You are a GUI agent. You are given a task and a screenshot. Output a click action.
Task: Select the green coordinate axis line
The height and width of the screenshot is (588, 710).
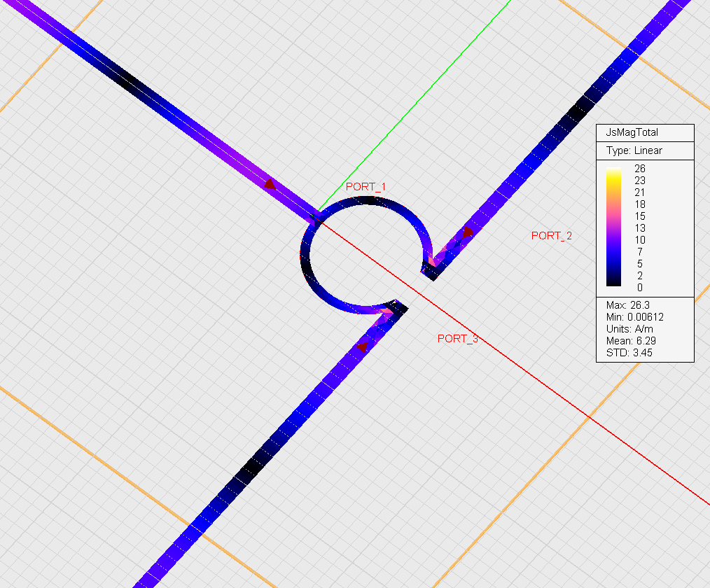420,98
